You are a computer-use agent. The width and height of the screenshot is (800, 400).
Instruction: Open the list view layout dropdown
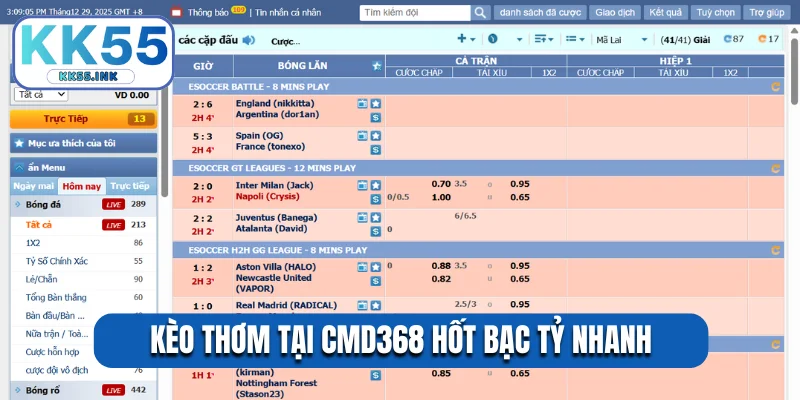tap(576, 39)
